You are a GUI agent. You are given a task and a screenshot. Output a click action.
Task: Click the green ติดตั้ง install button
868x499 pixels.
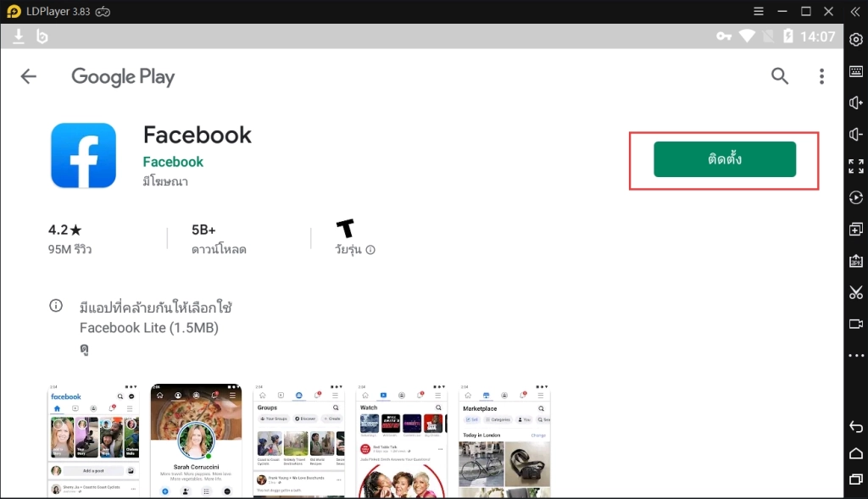(725, 159)
